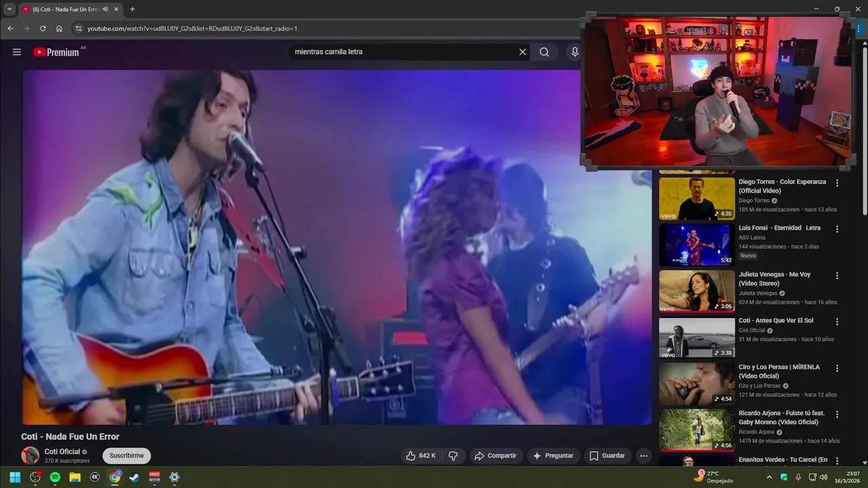Open options menu for Julieta Venegas video
The image size is (868, 488).
pos(837,276)
